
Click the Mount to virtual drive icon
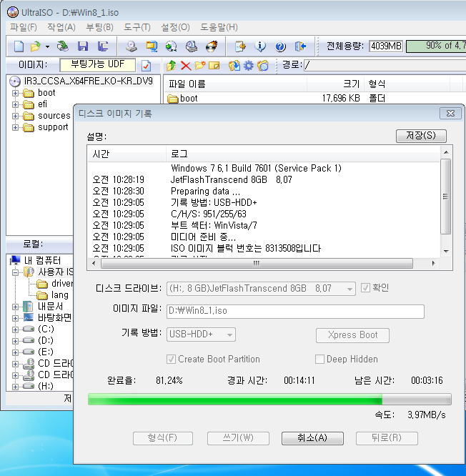[x=192, y=46]
